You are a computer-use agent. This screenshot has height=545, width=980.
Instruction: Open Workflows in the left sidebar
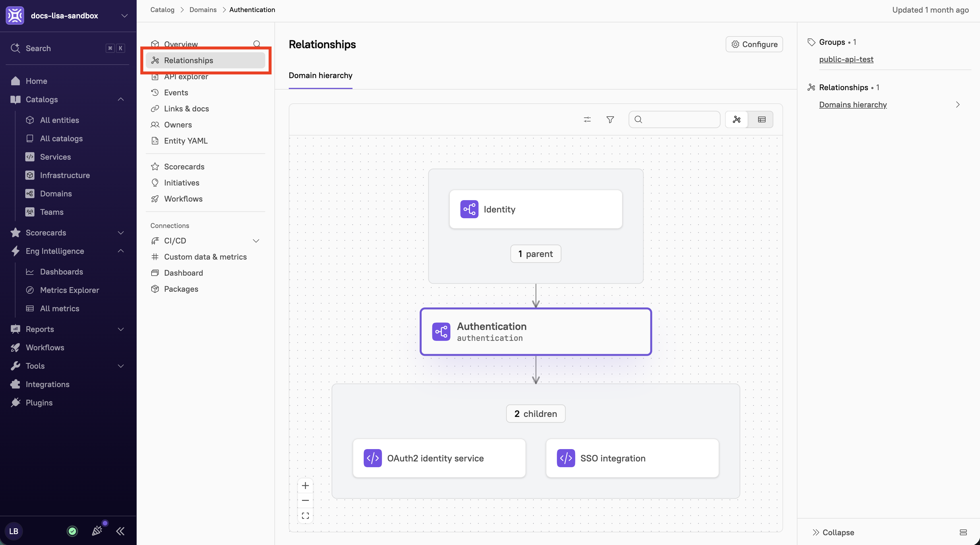44,347
